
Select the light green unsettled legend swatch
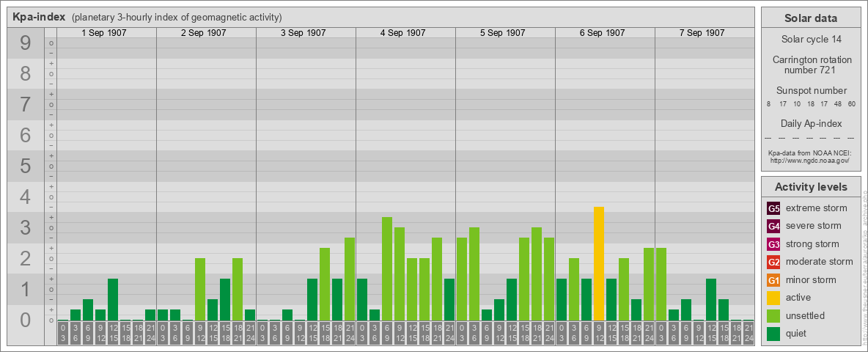(773, 315)
